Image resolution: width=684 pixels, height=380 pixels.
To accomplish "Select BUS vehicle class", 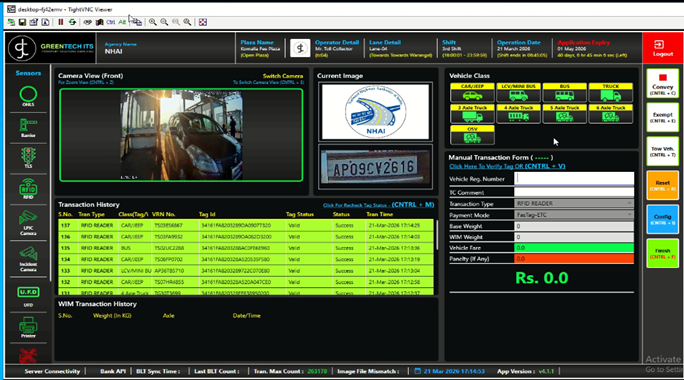I will [x=564, y=92].
